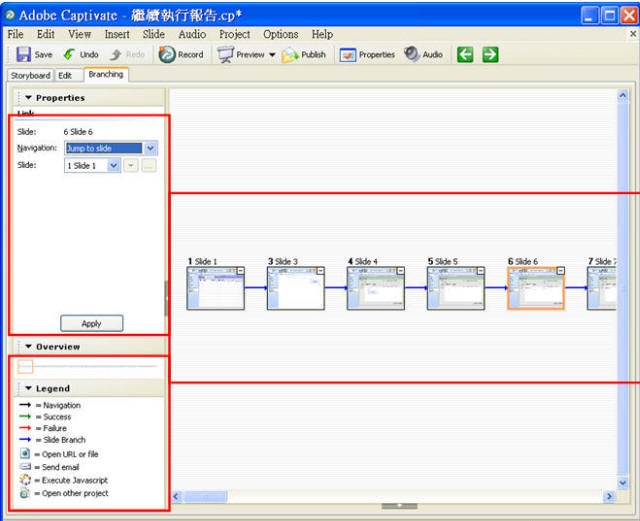Collapse slide 1 thumbnail minus icon
The width and height of the screenshot is (640, 521).
pyautogui.click(x=240, y=270)
